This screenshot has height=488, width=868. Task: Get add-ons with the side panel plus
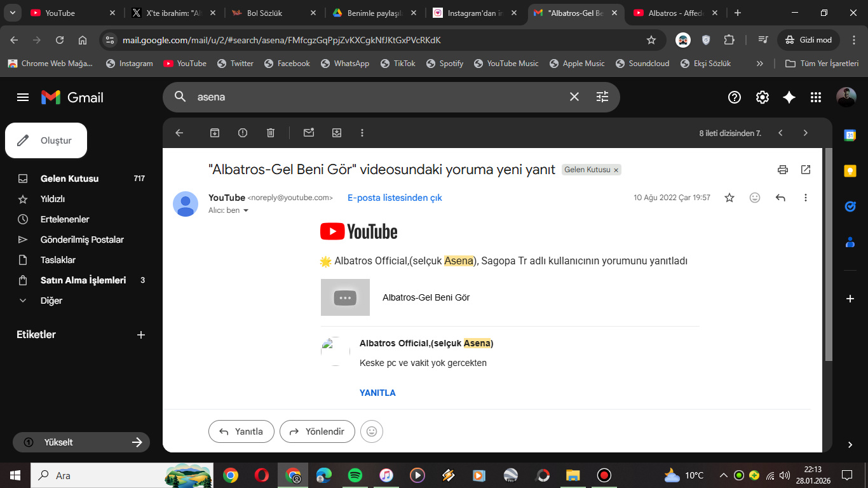click(x=850, y=299)
